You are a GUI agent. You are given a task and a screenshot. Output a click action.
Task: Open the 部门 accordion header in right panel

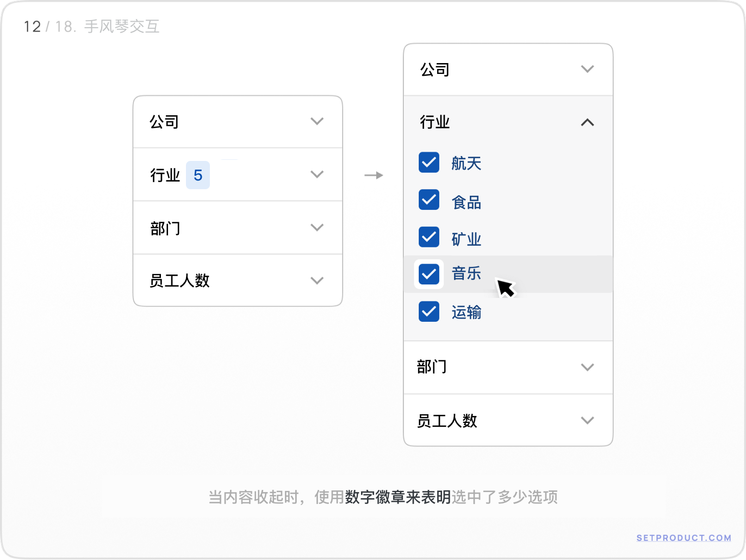[508, 368]
